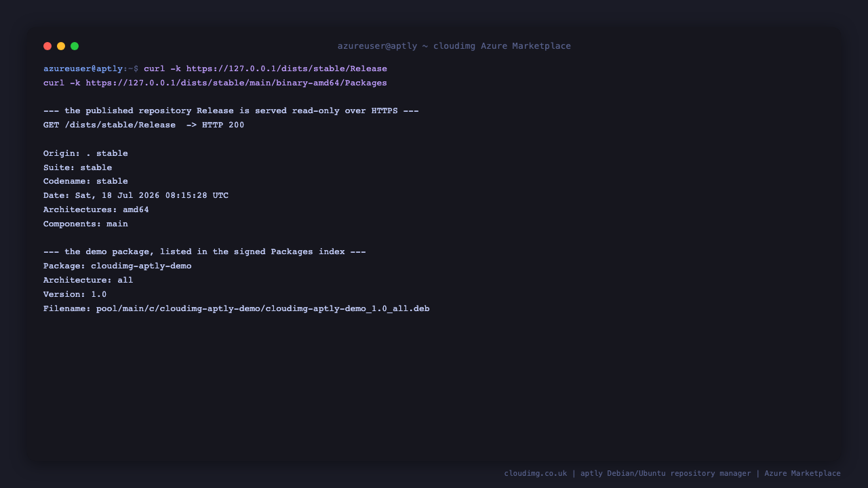The image size is (868, 488).
Task: Click the 'served read-only over HTTPS' line
Action: click(x=231, y=111)
